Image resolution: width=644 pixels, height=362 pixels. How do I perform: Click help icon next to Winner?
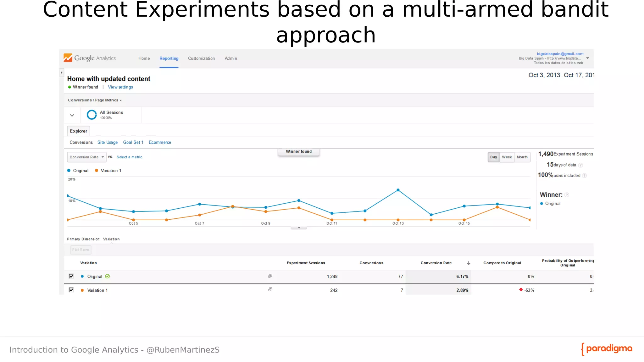coord(567,195)
